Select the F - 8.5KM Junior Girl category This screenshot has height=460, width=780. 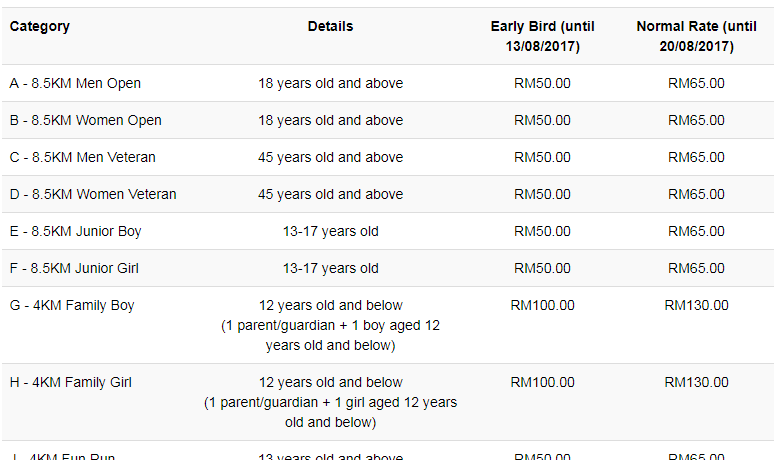coord(75,268)
